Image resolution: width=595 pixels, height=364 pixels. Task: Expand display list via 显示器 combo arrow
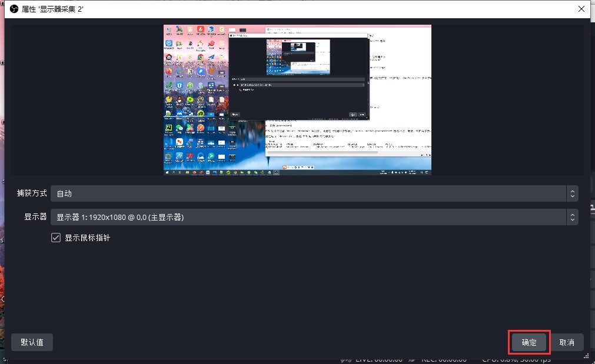[571, 217]
